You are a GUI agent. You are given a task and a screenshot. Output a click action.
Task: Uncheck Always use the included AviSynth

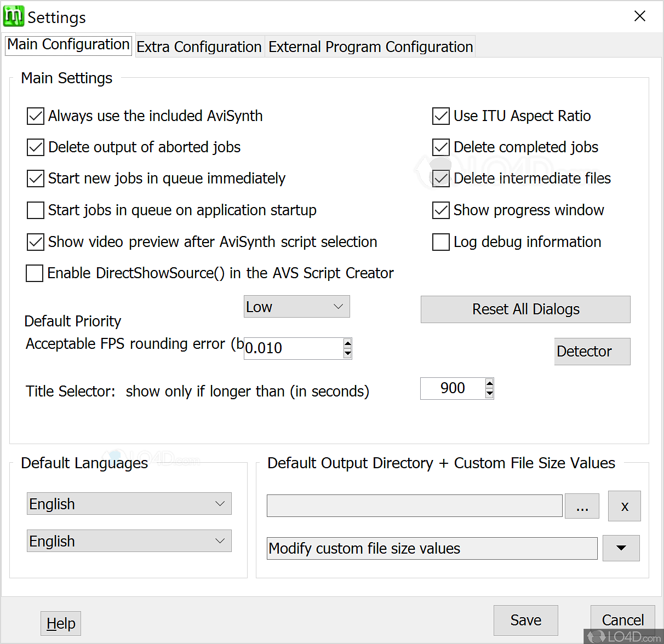click(36, 116)
